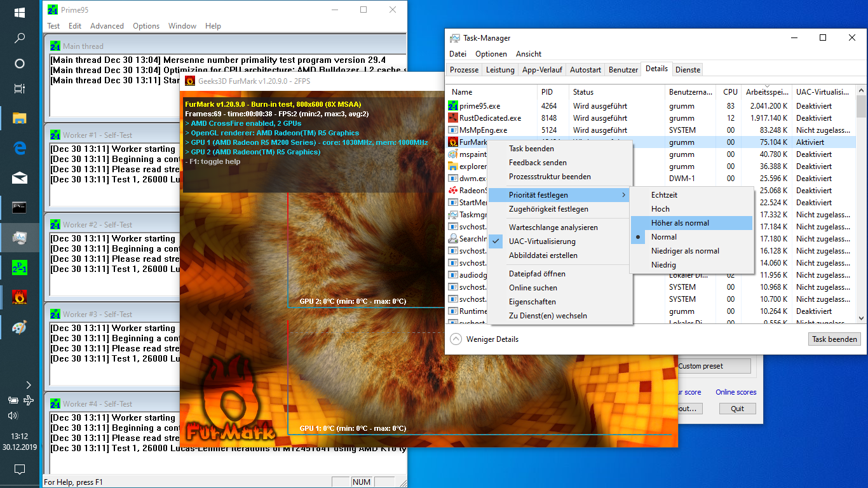Click the Quit button in FurMark
The image size is (868, 488).
click(x=737, y=409)
